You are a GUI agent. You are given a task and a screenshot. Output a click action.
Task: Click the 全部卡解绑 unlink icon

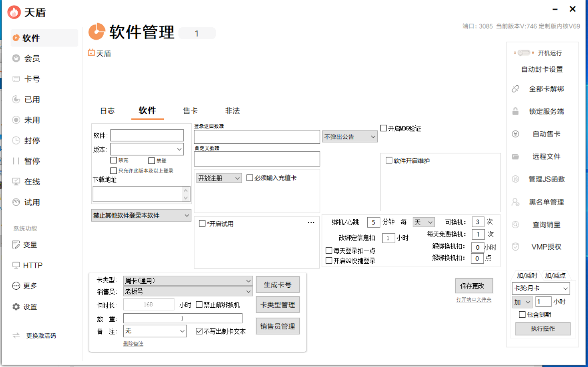[x=516, y=89]
